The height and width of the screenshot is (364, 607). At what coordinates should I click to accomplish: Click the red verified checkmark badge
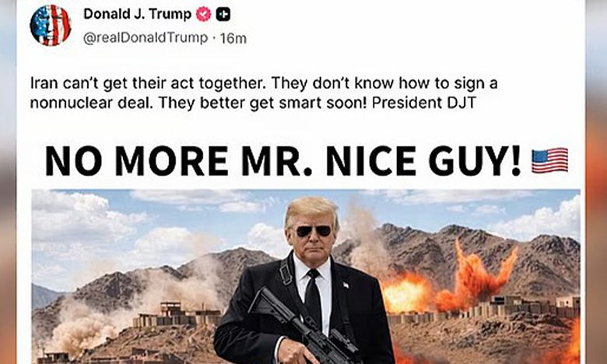203,15
